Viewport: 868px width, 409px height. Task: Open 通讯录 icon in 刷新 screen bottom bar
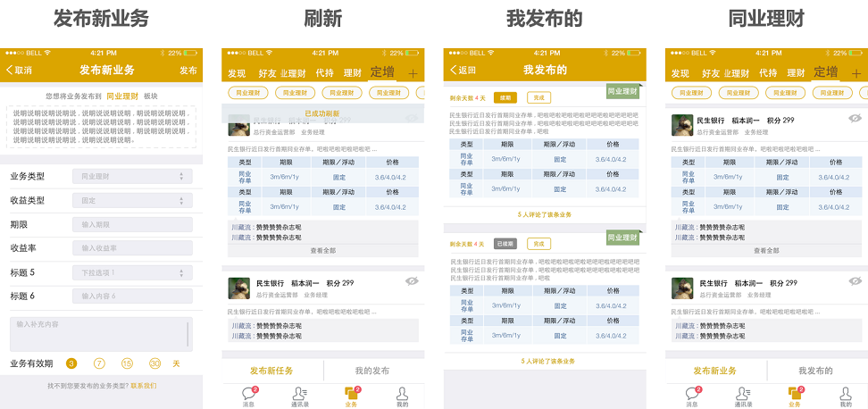(x=299, y=394)
